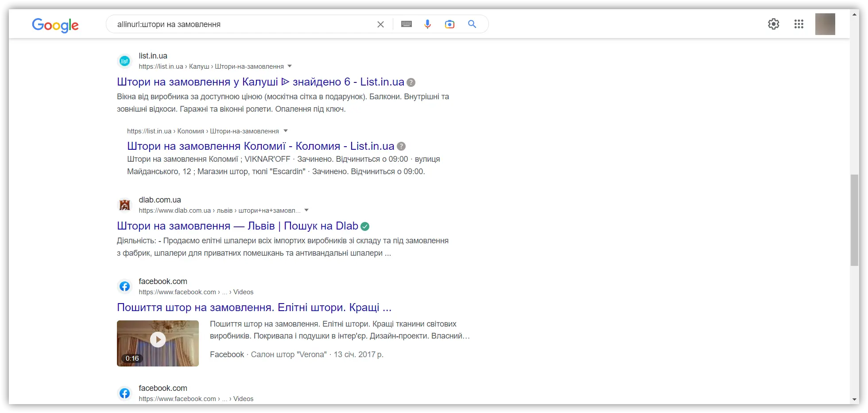
Task: Open Facebook result 'Пошиття штор на замовлення'
Action: coord(254,308)
